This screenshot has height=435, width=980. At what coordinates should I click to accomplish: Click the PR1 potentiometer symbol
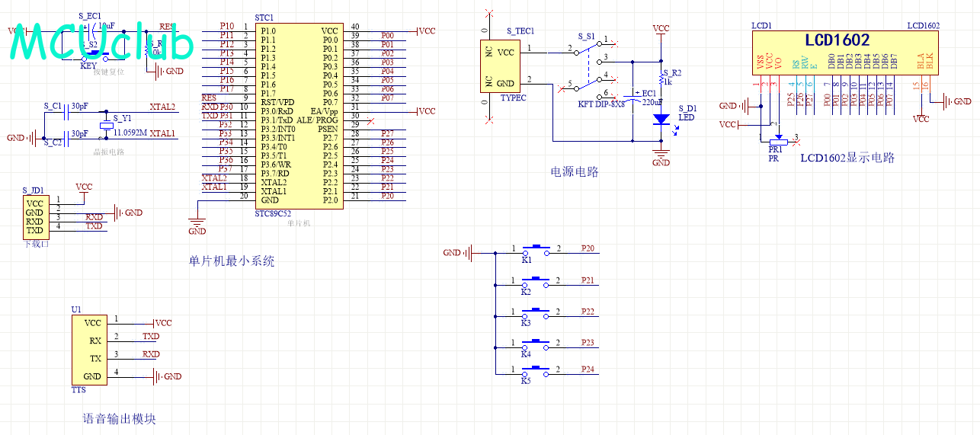[x=777, y=140]
